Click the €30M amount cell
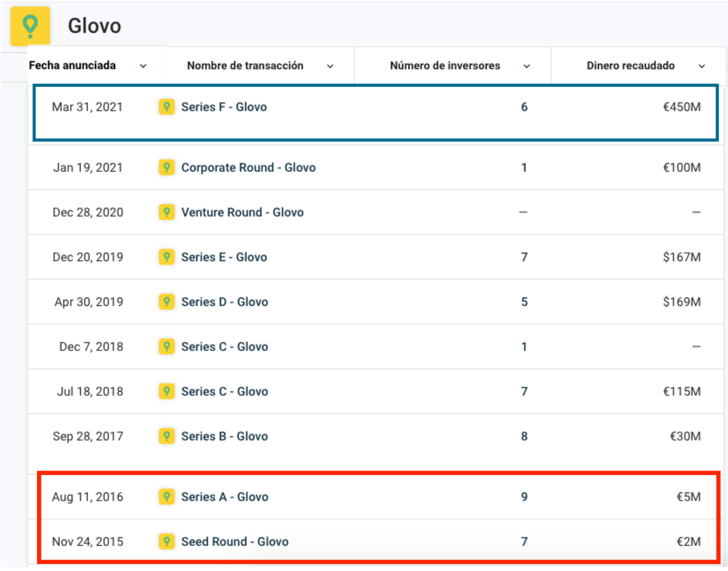 coord(685,436)
